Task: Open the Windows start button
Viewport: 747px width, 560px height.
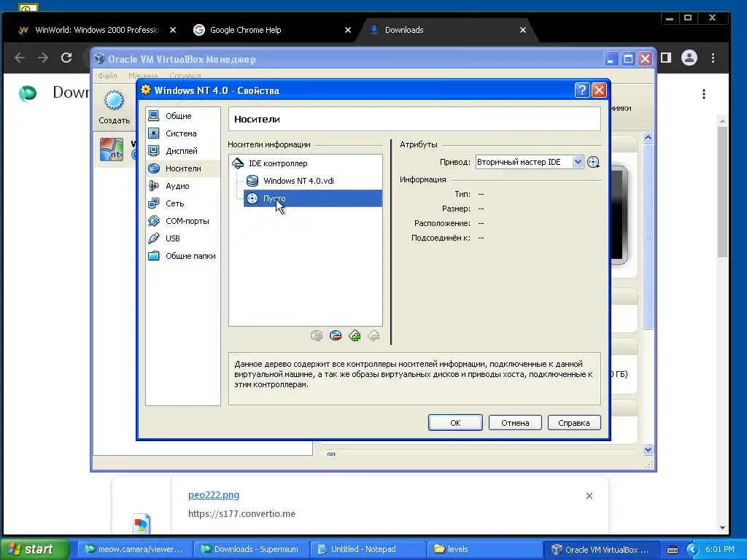Action: pyautogui.click(x=34, y=549)
